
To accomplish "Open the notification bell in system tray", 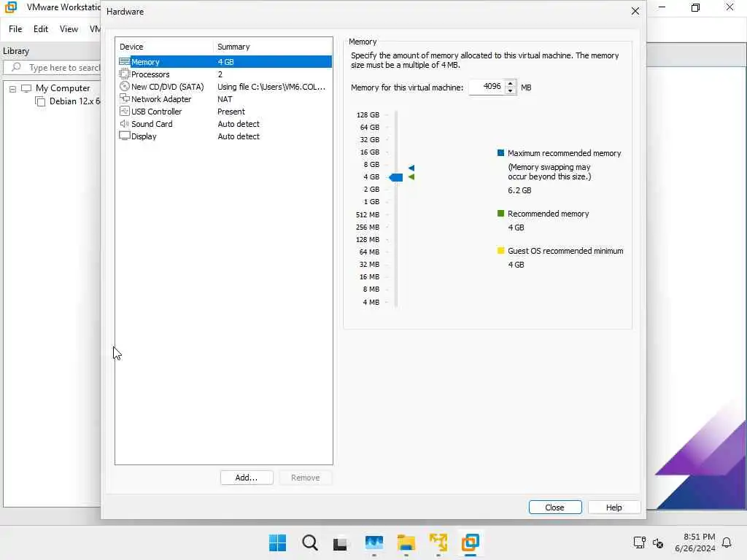I will click(727, 542).
